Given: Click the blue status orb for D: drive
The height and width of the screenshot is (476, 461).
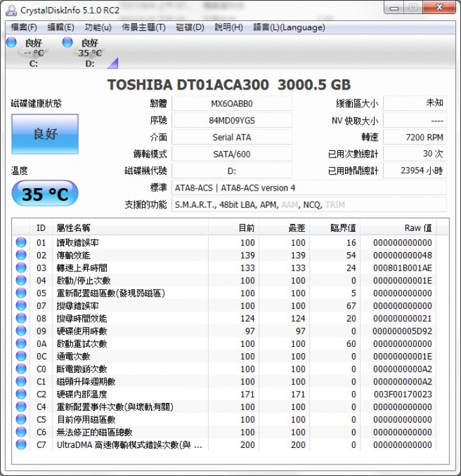Looking at the screenshot, I should click(x=67, y=42).
